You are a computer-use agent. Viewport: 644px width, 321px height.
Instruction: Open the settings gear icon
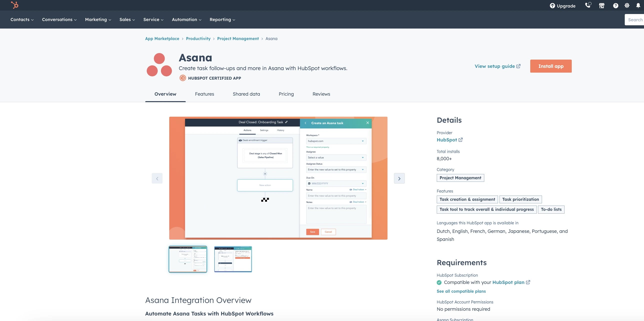[x=627, y=6]
